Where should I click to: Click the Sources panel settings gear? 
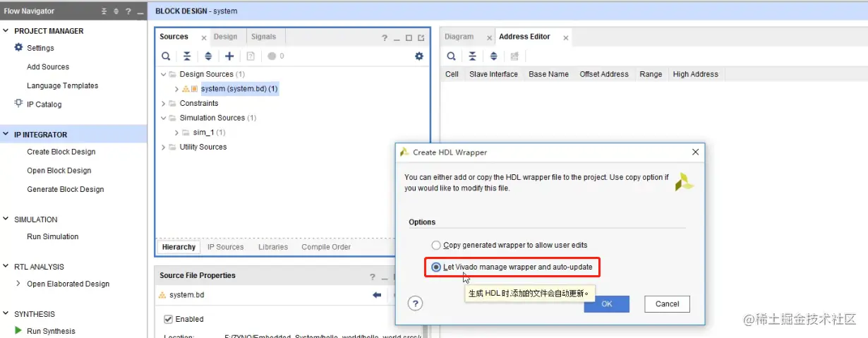pyautogui.click(x=419, y=56)
